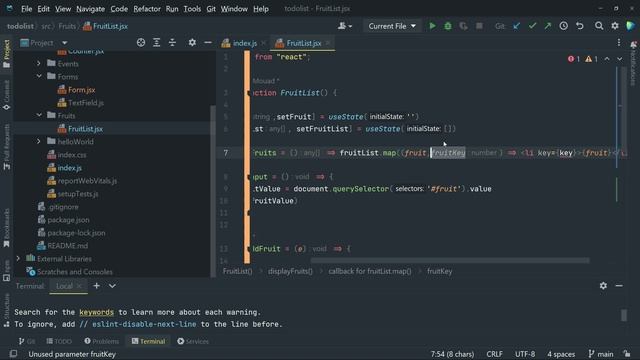640x360 pixels.
Task: Open the Git menu
Action: pos(211,9)
